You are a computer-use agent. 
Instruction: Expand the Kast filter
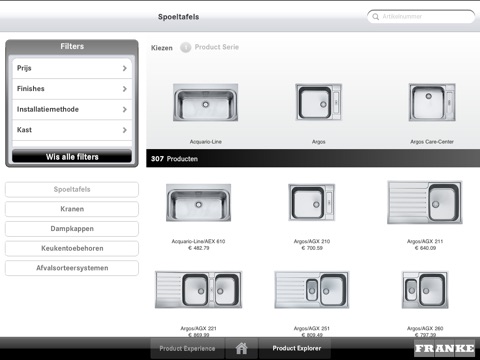pos(72,130)
